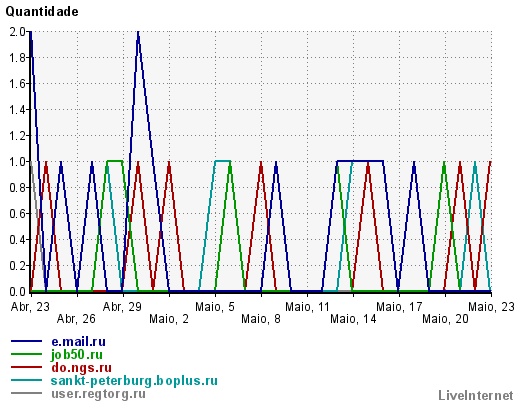The width and height of the screenshot is (520, 405).
Task: Click the 2.0 value on the Y axis
Action: 17,32
